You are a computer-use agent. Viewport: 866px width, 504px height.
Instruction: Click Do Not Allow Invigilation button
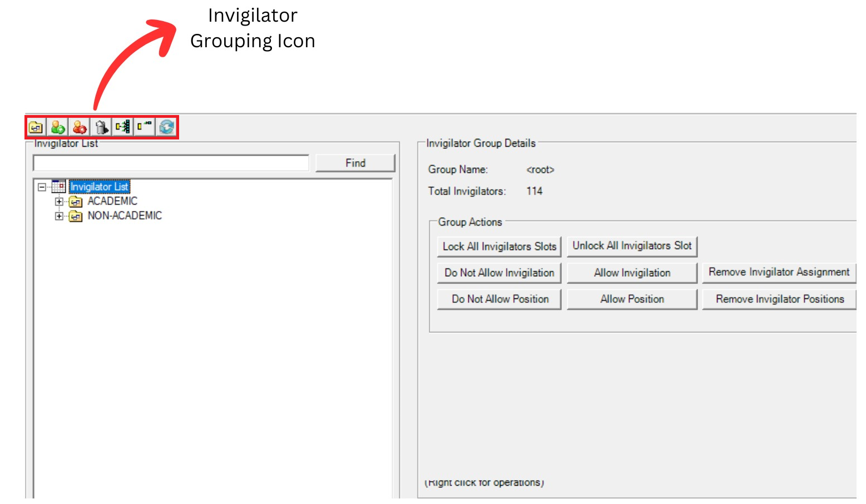(499, 273)
